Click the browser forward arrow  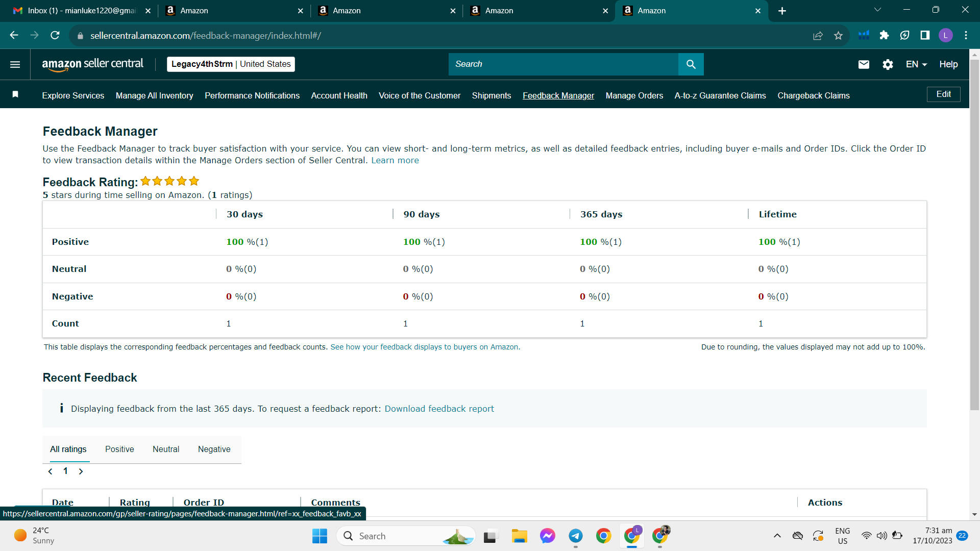click(x=35, y=35)
